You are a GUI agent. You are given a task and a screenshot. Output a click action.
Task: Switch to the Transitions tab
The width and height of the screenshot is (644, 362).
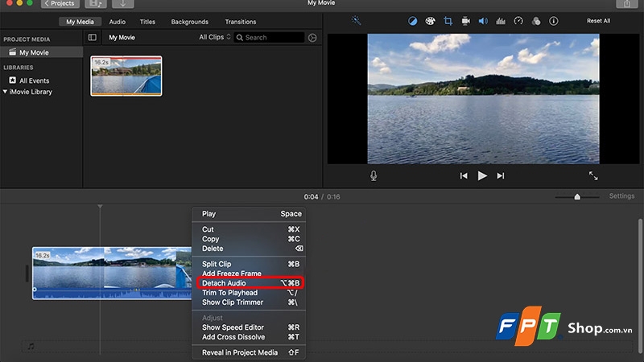(x=240, y=22)
